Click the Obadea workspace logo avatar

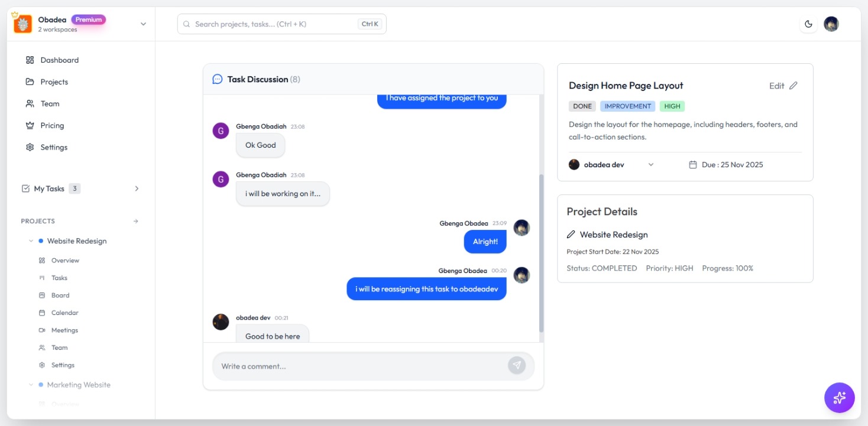click(22, 24)
